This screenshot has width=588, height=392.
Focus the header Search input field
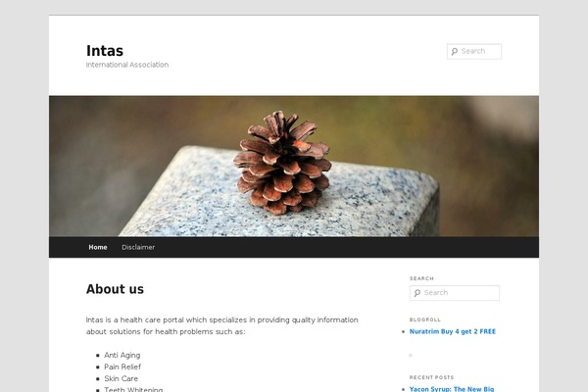474,51
